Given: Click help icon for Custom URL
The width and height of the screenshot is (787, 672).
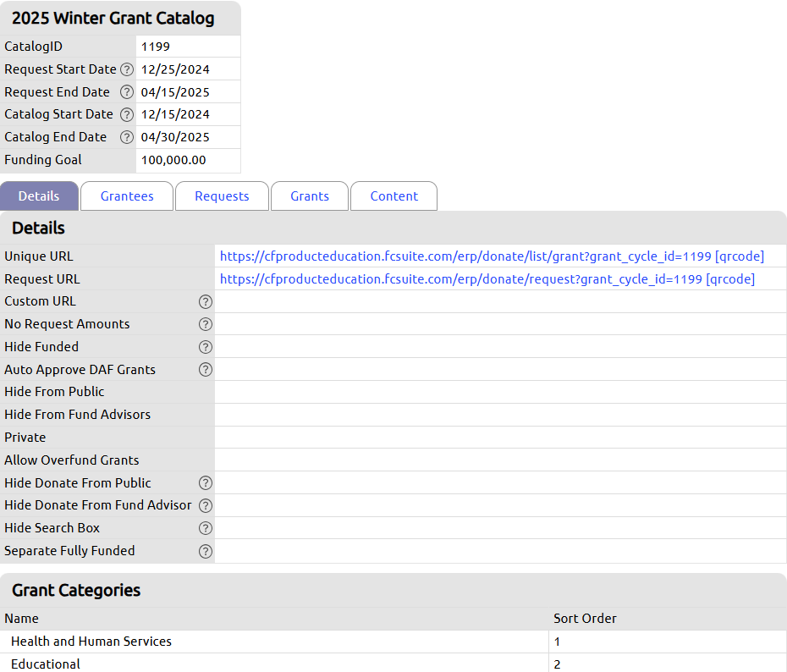Looking at the screenshot, I should click(x=206, y=301).
